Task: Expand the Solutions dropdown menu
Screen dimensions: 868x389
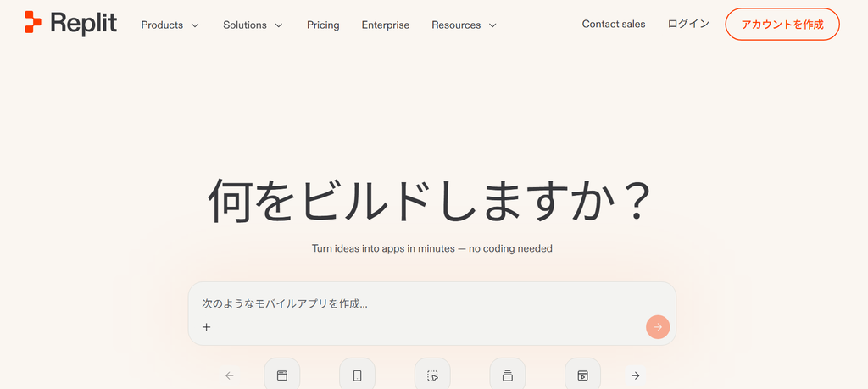Action: (x=253, y=25)
